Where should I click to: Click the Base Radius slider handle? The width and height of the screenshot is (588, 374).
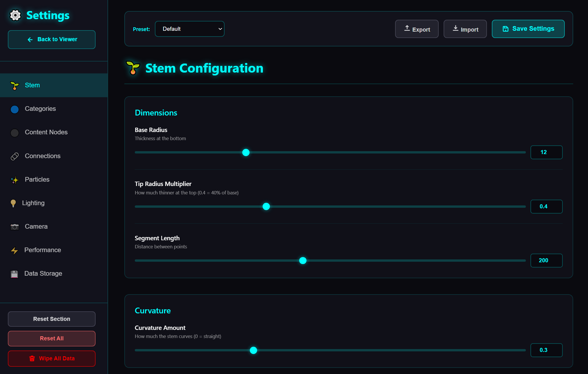click(246, 153)
